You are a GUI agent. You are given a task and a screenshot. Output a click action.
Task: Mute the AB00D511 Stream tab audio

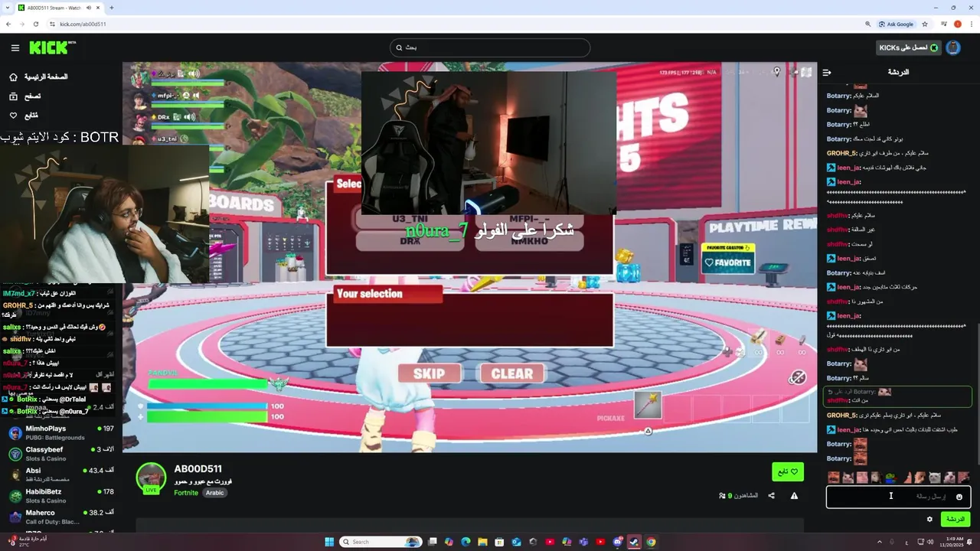tap(89, 8)
